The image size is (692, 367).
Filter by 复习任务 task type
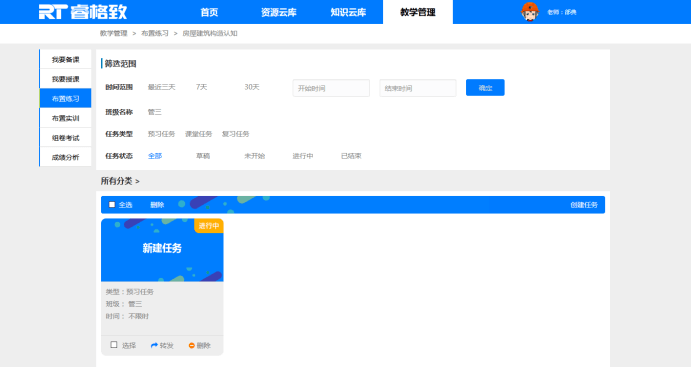[235, 134]
